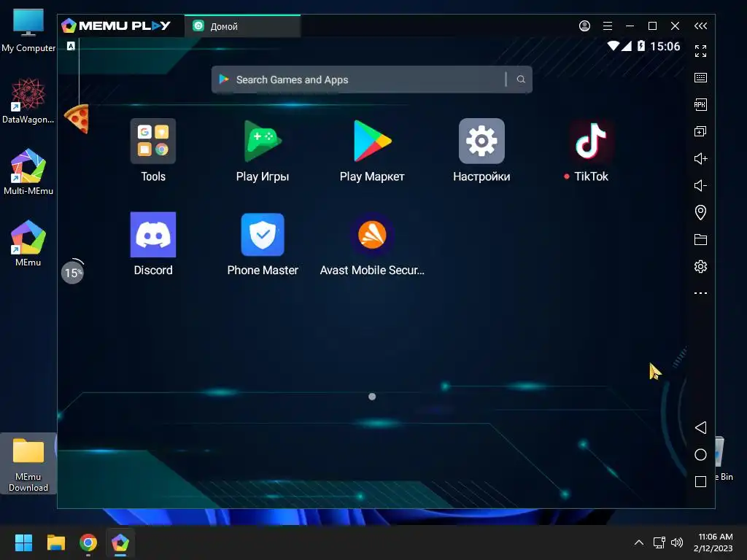The width and height of the screenshot is (747, 560).
Task: Click the Android battery status icon
Action: click(641, 46)
